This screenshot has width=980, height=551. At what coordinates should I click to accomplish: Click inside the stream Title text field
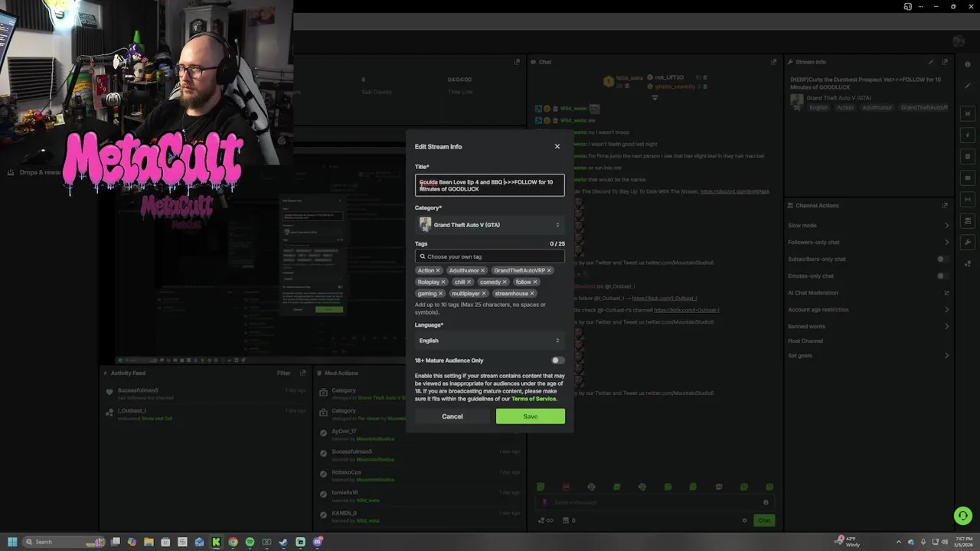490,185
